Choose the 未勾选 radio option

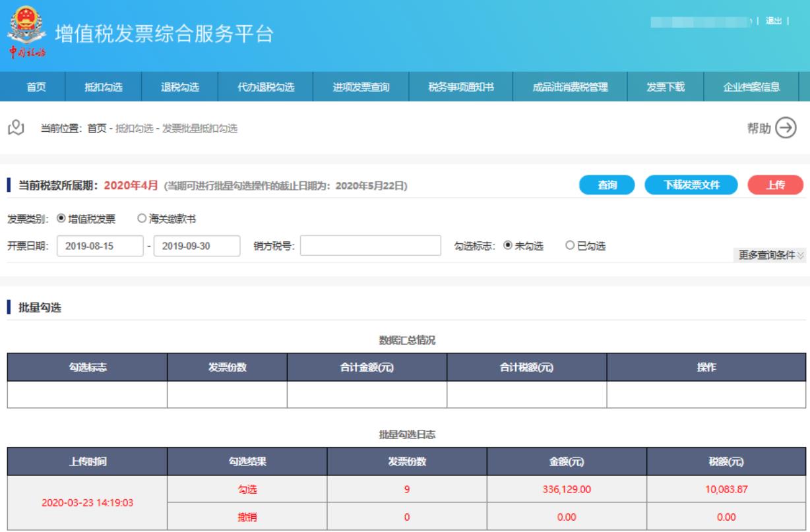pyautogui.click(x=508, y=246)
